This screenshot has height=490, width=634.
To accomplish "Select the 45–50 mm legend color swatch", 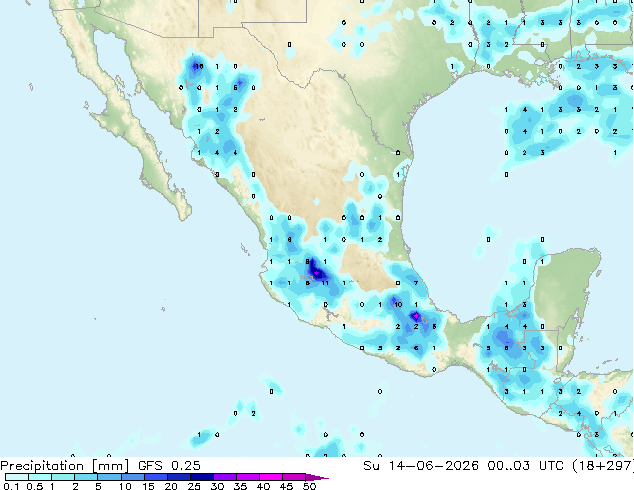I will click(x=294, y=477).
